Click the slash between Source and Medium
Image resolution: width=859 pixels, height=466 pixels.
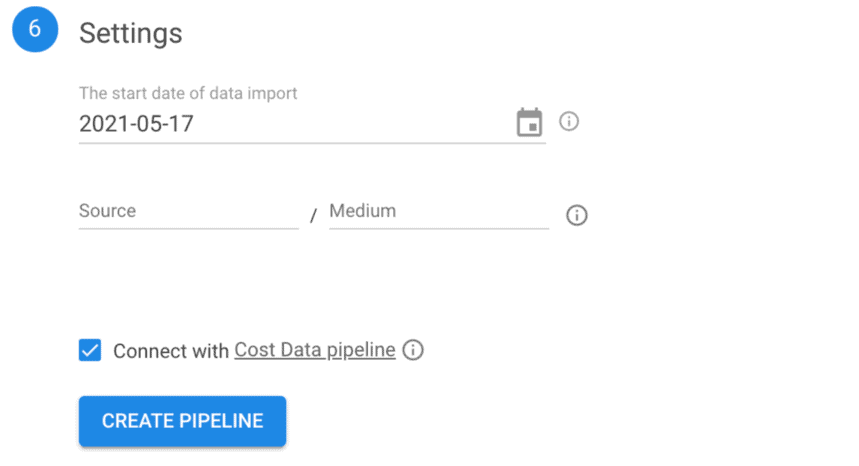pyautogui.click(x=313, y=216)
